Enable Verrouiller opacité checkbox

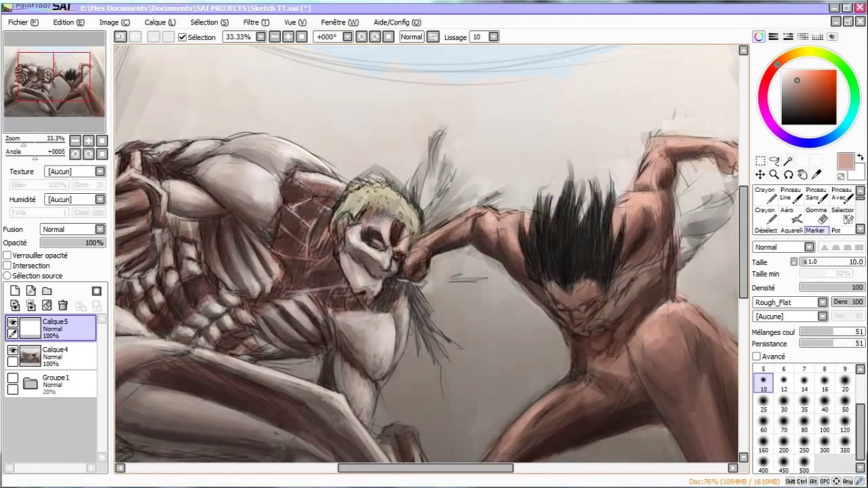[7, 256]
